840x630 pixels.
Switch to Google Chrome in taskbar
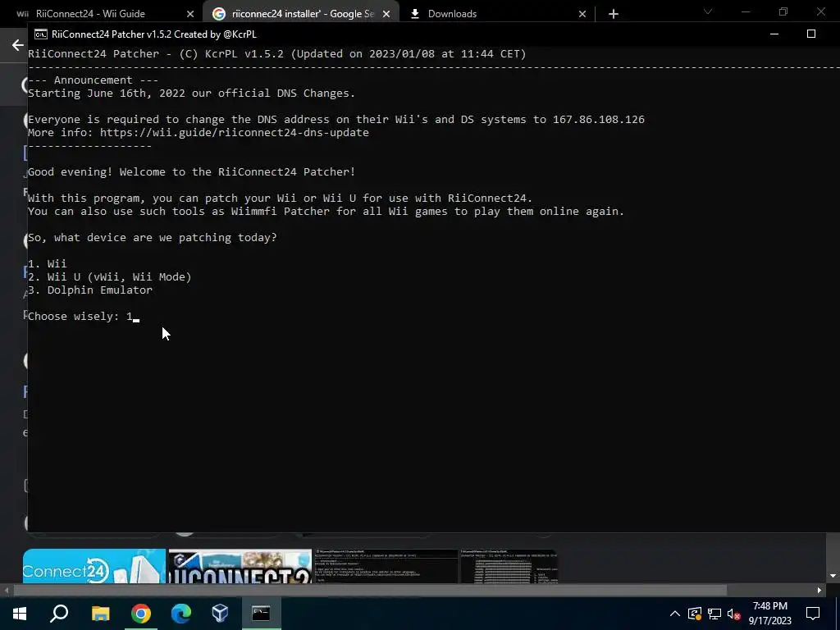[141, 614]
